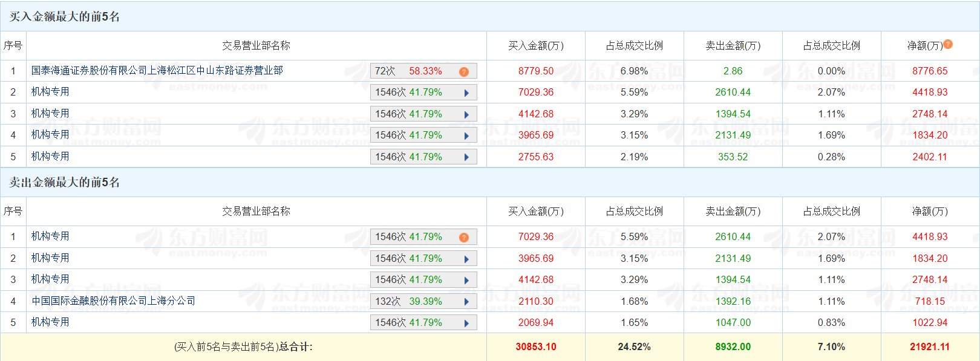The height and width of the screenshot is (361, 980).
Task: Click the 交易营业部名称 header in the sell table
Action: [256, 212]
